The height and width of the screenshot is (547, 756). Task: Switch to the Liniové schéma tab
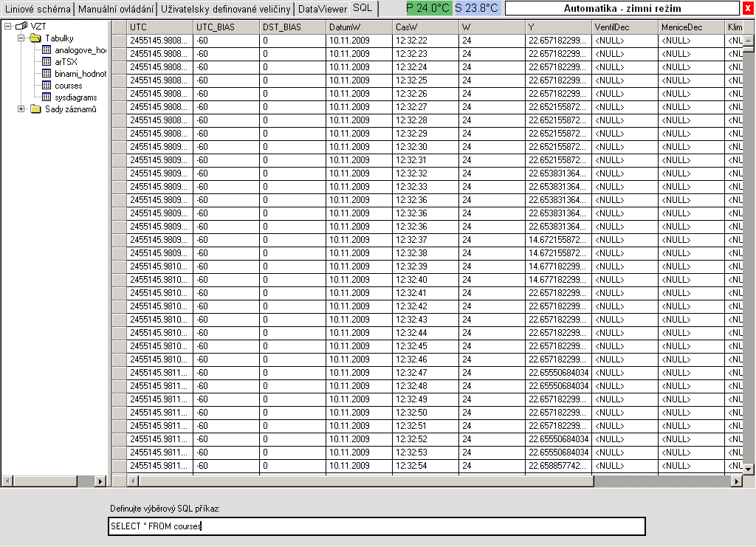(38, 9)
